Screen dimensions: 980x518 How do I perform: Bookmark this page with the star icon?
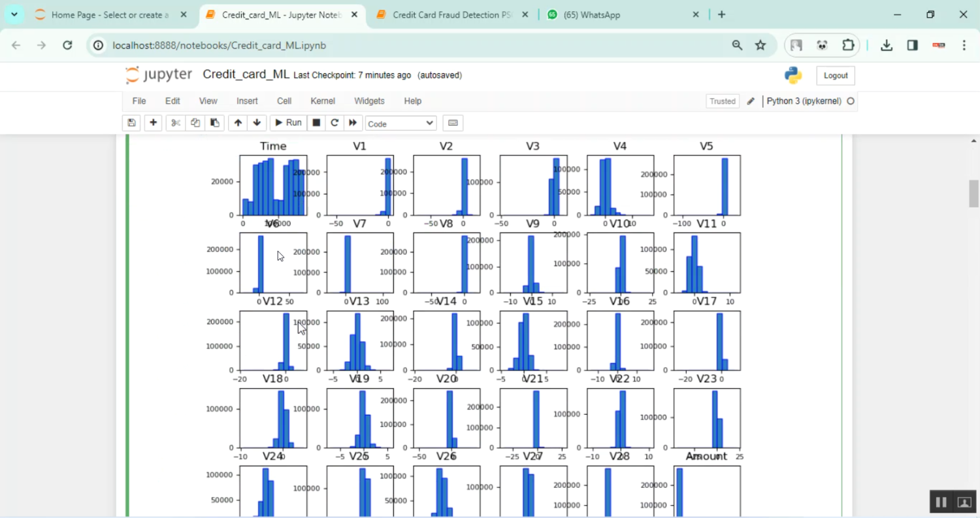760,45
